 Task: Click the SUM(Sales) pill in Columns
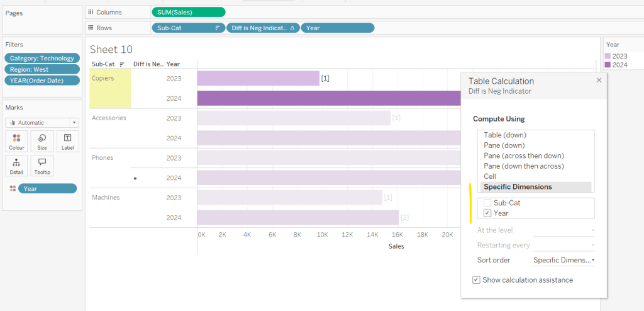pos(188,12)
